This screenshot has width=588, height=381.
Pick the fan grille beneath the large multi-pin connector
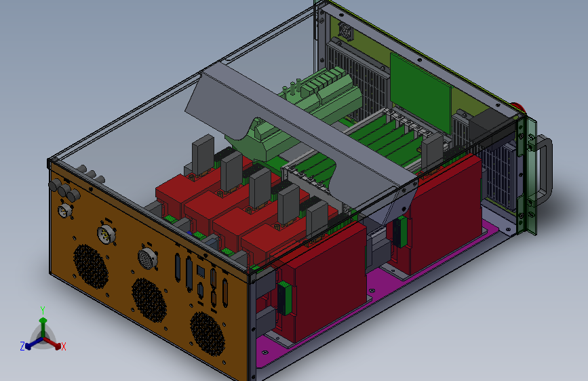[149, 300]
